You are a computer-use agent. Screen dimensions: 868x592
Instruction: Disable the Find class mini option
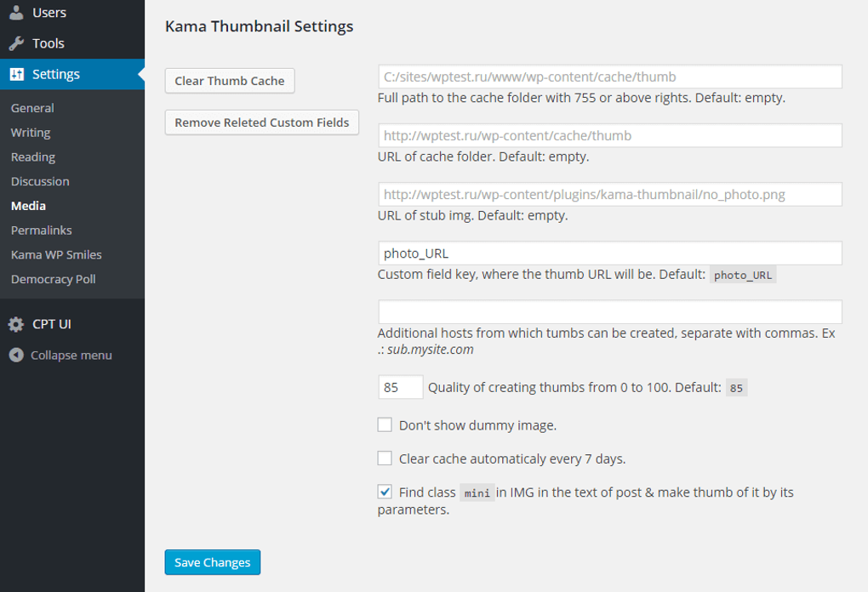coord(385,491)
